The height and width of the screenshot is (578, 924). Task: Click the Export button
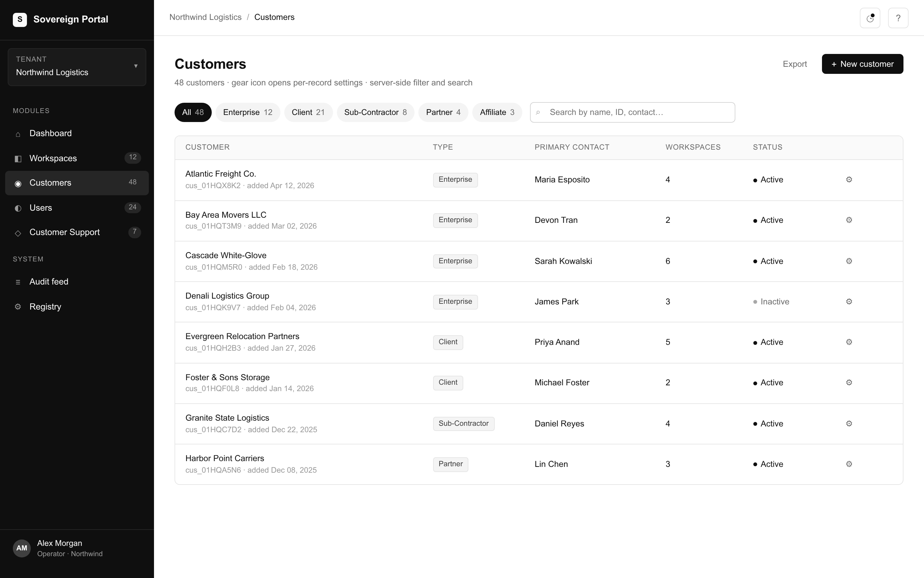[795, 64]
